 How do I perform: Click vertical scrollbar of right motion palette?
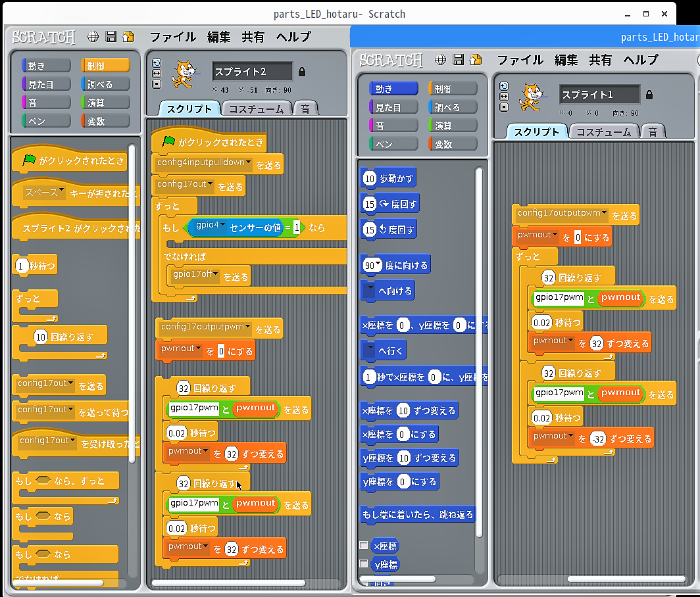click(479, 352)
